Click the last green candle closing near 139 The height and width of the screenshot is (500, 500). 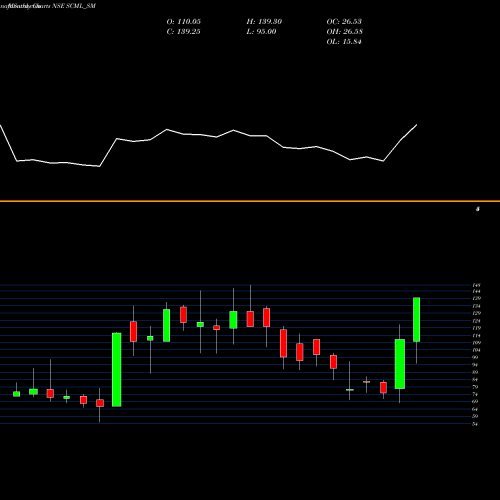(x=416, y=319)
